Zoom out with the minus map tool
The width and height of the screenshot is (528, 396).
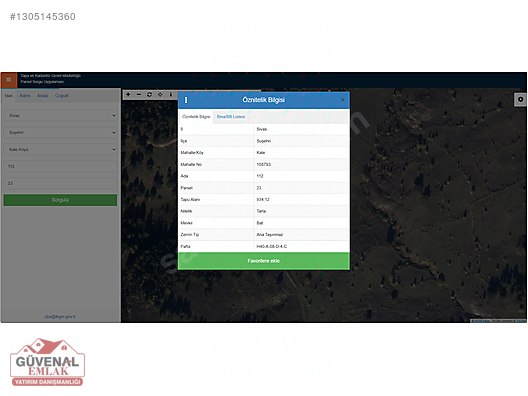[x=139, y=95]
